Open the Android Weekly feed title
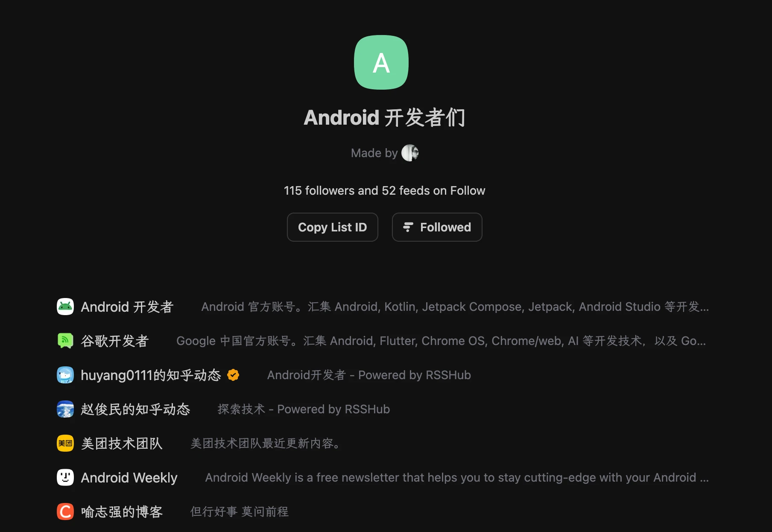Image resolution: width=772 pixels, height=532 pixels. click(x=129, y=477)
